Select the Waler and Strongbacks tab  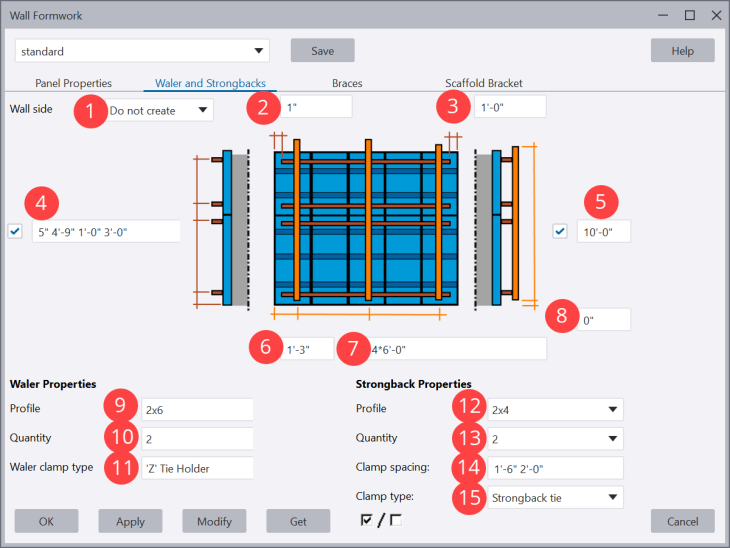coord(210,83)
